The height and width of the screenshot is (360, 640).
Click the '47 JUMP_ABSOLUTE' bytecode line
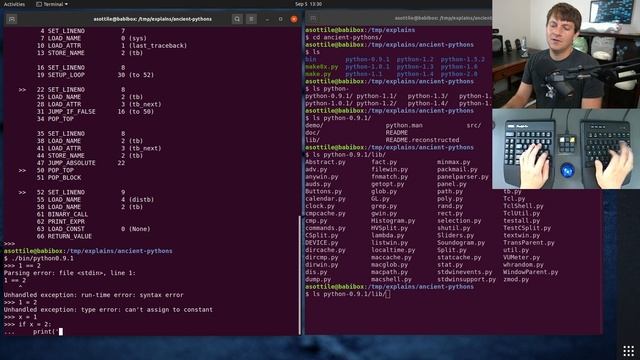(81, 163)
